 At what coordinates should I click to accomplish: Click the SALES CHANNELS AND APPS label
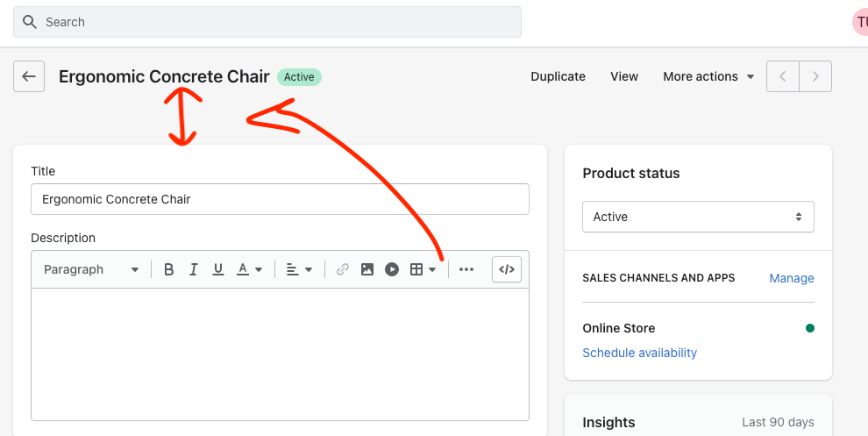click(658, 278)
